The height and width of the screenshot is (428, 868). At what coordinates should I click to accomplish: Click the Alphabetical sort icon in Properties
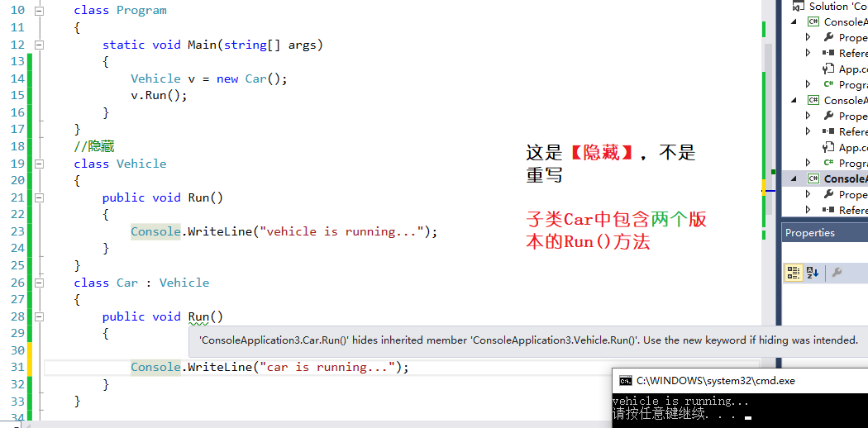click(x=812, y=273)
